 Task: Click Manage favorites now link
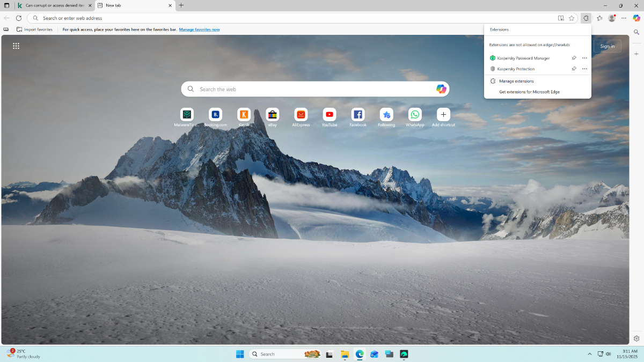coord(199,29)
